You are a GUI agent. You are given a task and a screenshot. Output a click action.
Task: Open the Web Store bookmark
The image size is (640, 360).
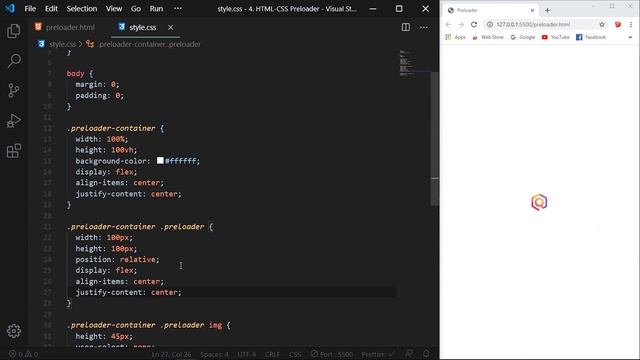click(488, 37)
